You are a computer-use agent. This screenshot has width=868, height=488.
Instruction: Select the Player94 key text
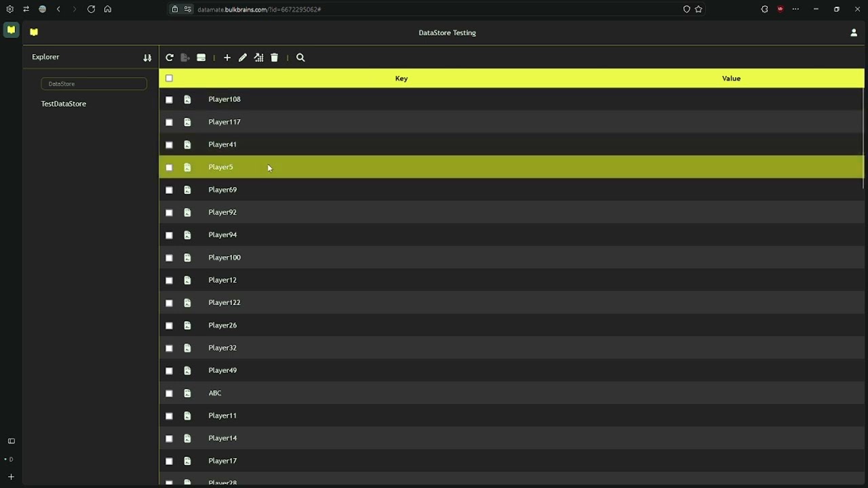(x=222, y=235)
